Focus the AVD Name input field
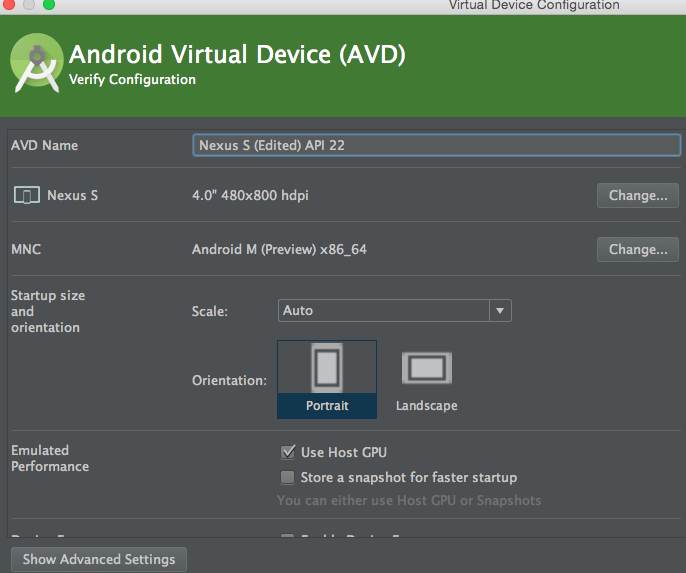Viewport: 686px width, 573px height. click(x=436, y=145)
